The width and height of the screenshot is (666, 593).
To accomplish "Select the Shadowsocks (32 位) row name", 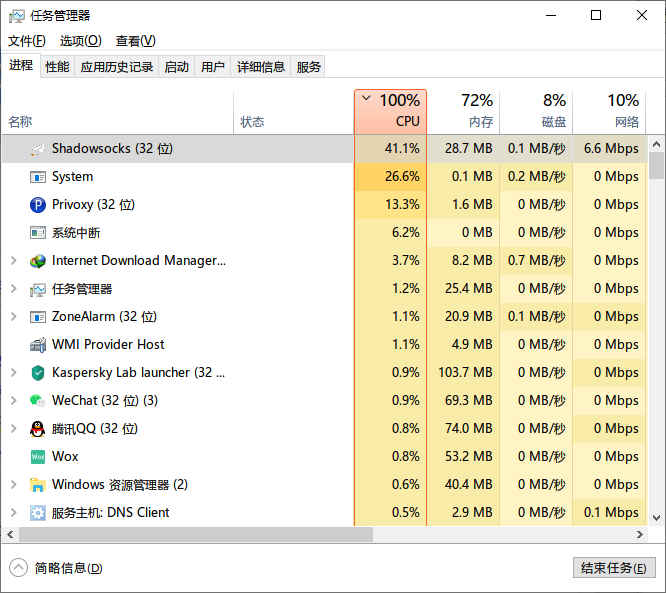I will (112, 149).
